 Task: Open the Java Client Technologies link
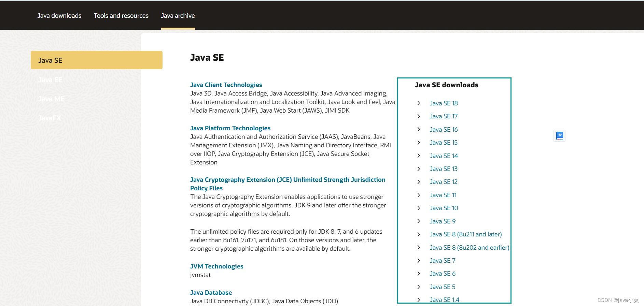coord(226,85)
